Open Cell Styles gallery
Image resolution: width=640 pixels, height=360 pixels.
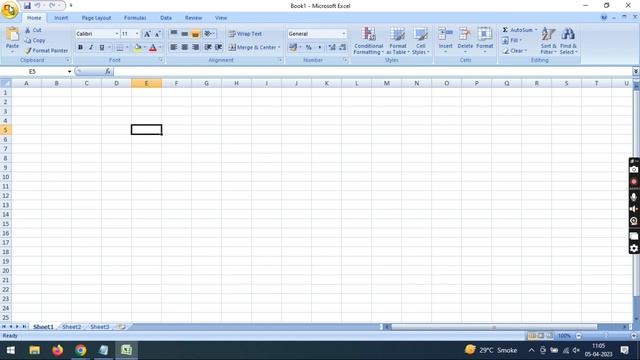point(420,41)
